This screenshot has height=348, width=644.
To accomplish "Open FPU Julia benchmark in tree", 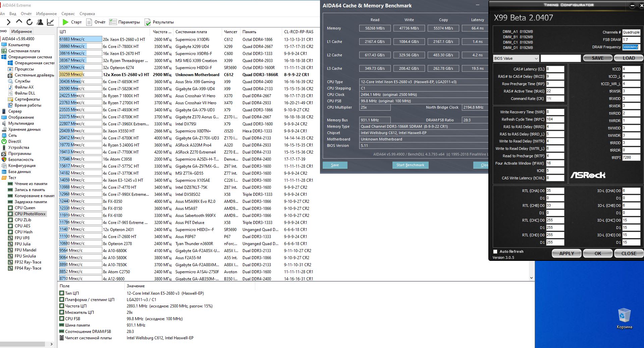I will [22, 244].
